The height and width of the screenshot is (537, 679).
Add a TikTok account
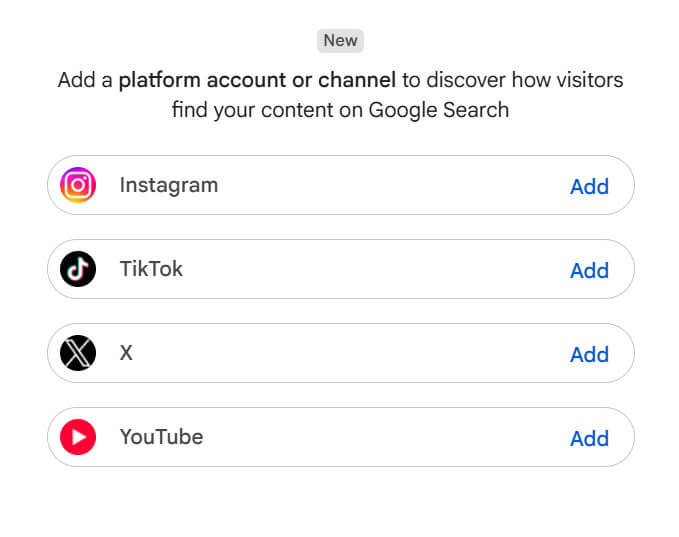tap(589, 271)
